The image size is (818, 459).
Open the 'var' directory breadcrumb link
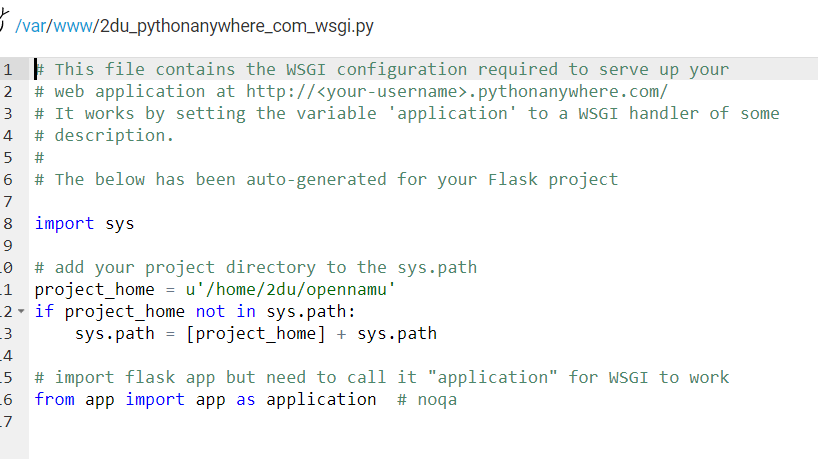pos(33,25)
